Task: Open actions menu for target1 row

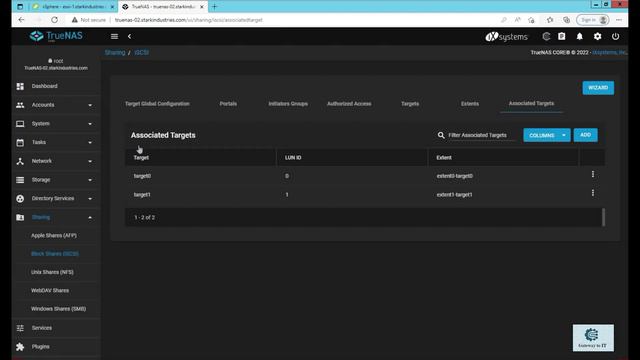Action: coord(593,193)
